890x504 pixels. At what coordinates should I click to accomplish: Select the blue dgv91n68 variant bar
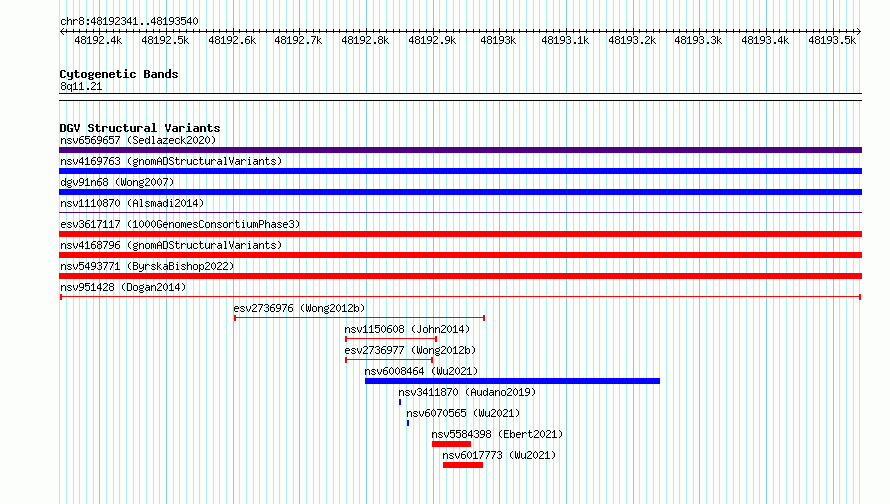(x=460, y=192)
